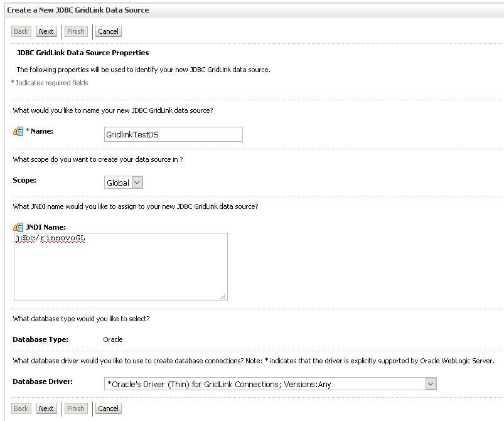
Task: Click inside the JNDI Name text area
Action: tap(121, 267)
